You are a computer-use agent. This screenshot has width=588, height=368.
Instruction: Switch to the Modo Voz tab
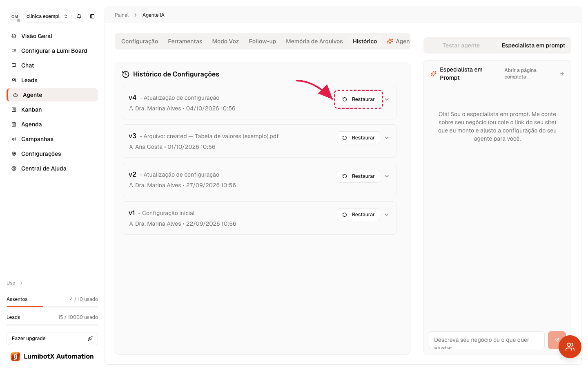[225, 41]
